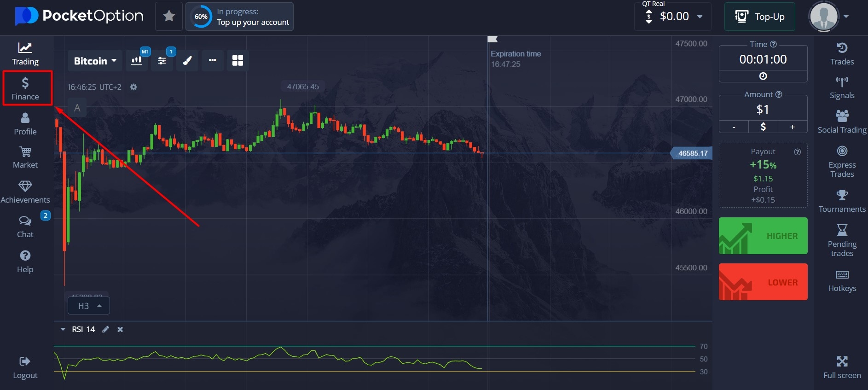This screenshot has height=390, width=868.
Task: Click the trade time 00:01:00 field
Action: point(763,59)
